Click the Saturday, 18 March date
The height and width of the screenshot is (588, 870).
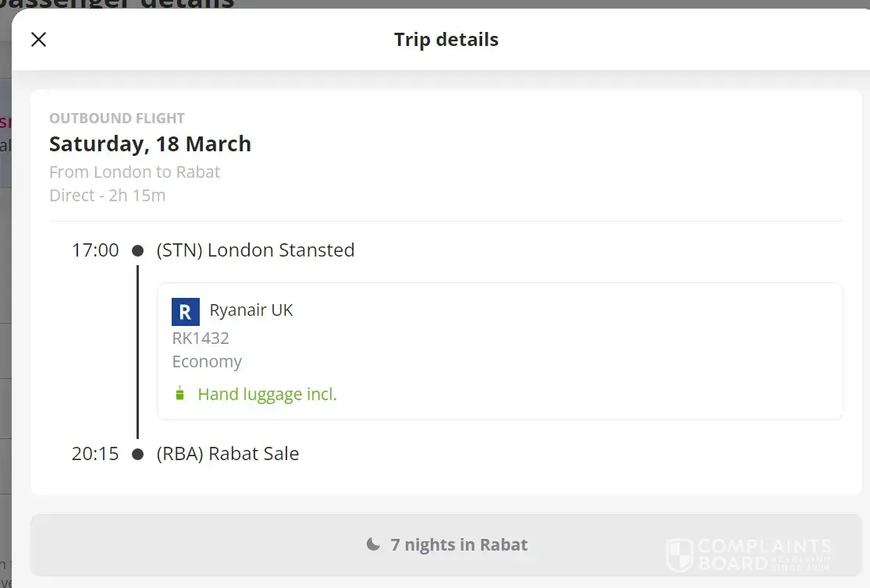[150, 144]
